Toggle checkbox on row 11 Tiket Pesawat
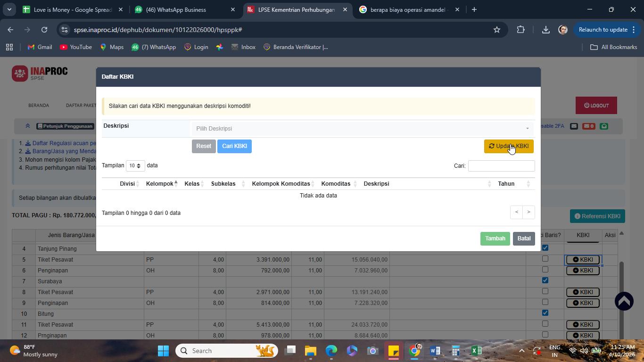This screenshot has height=362, width=644. coord(545,324)
